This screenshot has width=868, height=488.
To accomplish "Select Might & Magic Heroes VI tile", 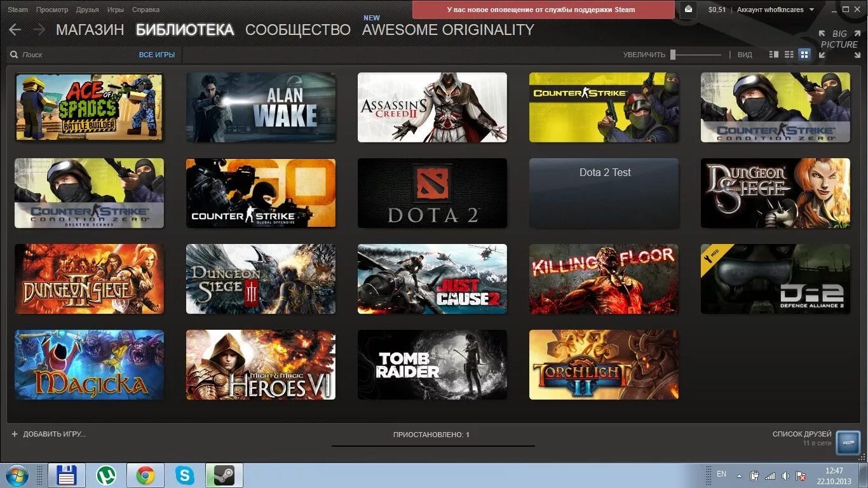I will pyautogui.click(x=261, y=365).
